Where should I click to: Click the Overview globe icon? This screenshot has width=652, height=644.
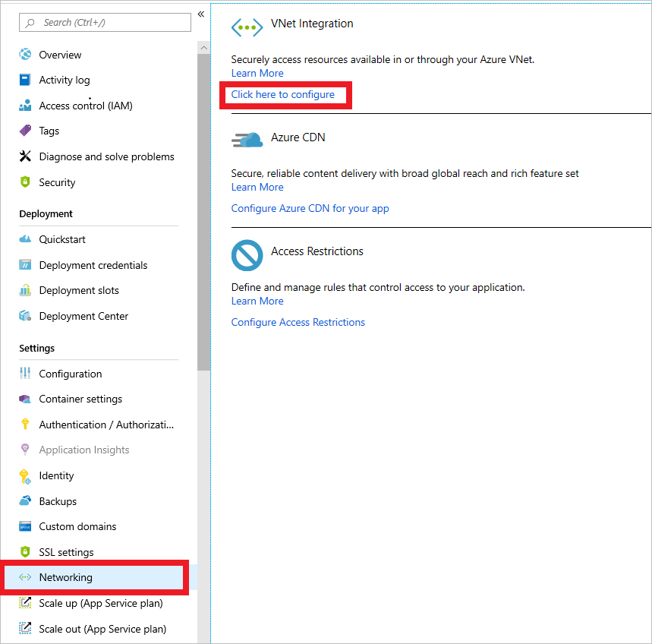pyautogui.click(x=25, y=54)
